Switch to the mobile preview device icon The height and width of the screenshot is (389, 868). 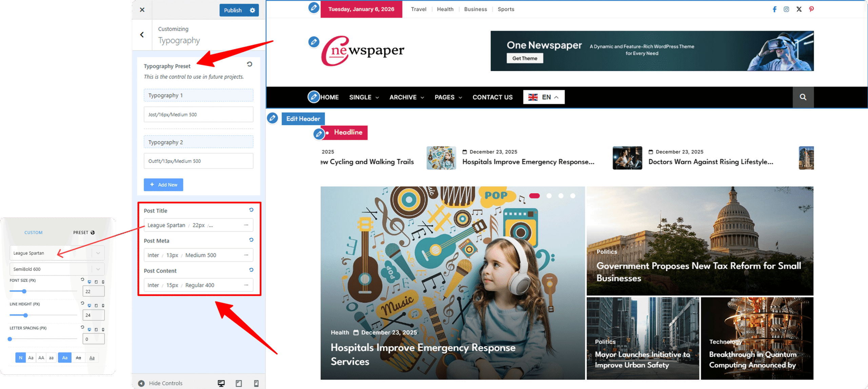point(256,383)
